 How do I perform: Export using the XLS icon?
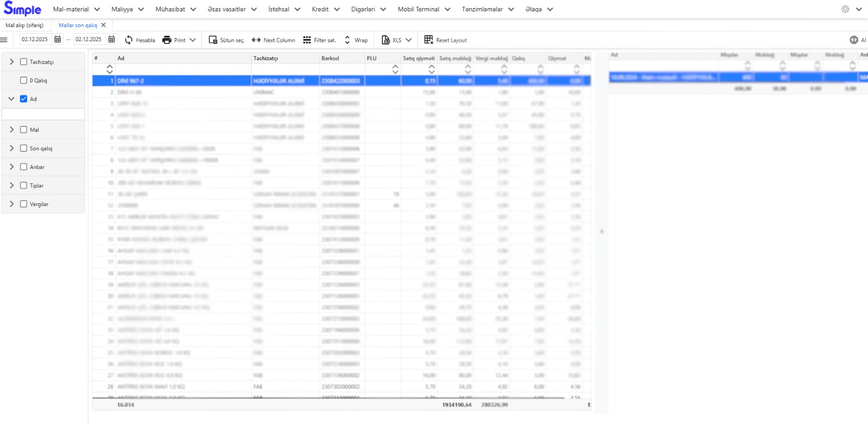386,40
